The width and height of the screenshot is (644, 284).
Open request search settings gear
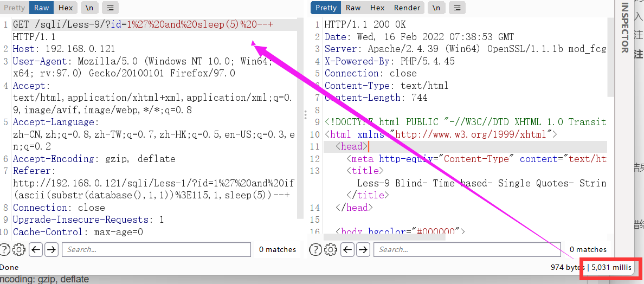[19, 249]
